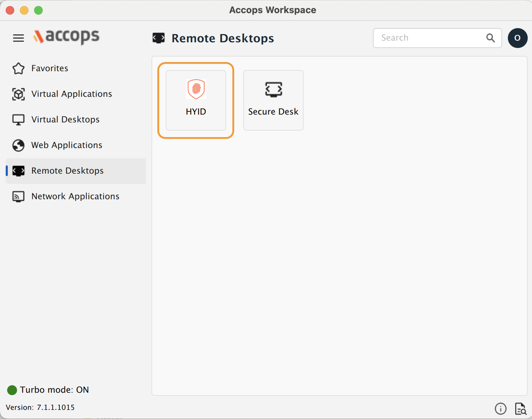Select Favorites in the sidebar
Image resolution: width=532 pixels, height=419 pixels.
50,68
